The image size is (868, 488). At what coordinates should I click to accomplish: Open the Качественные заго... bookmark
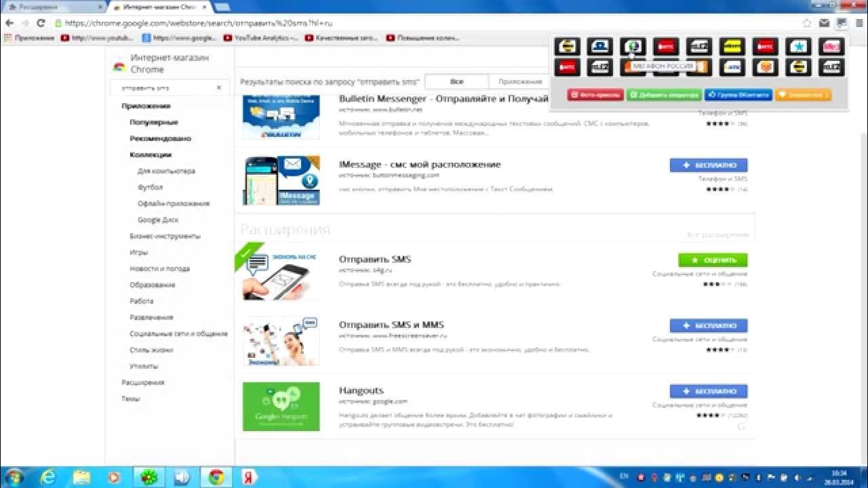(342, 38)
